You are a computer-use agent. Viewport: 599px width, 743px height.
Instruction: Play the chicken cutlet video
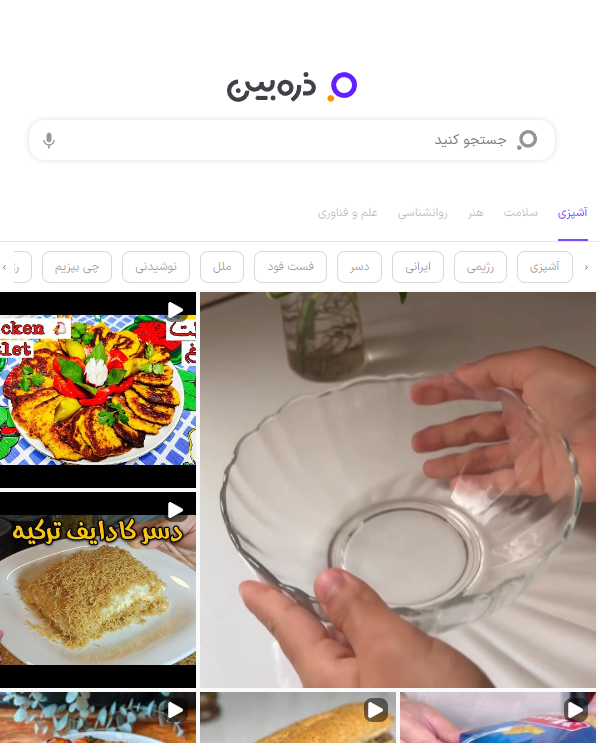click(98, 390)
